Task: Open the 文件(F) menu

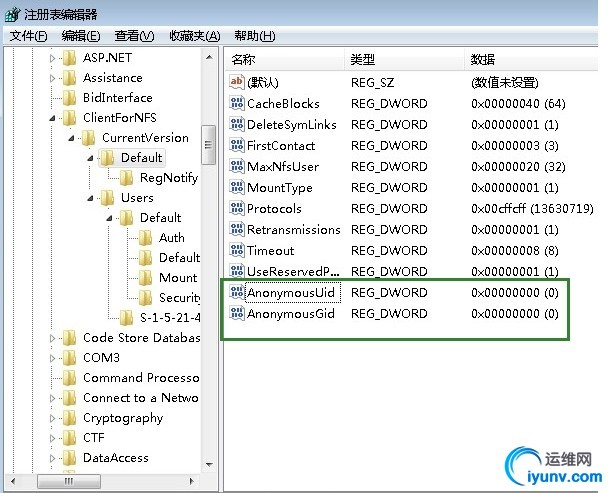Action: point(28,36)
